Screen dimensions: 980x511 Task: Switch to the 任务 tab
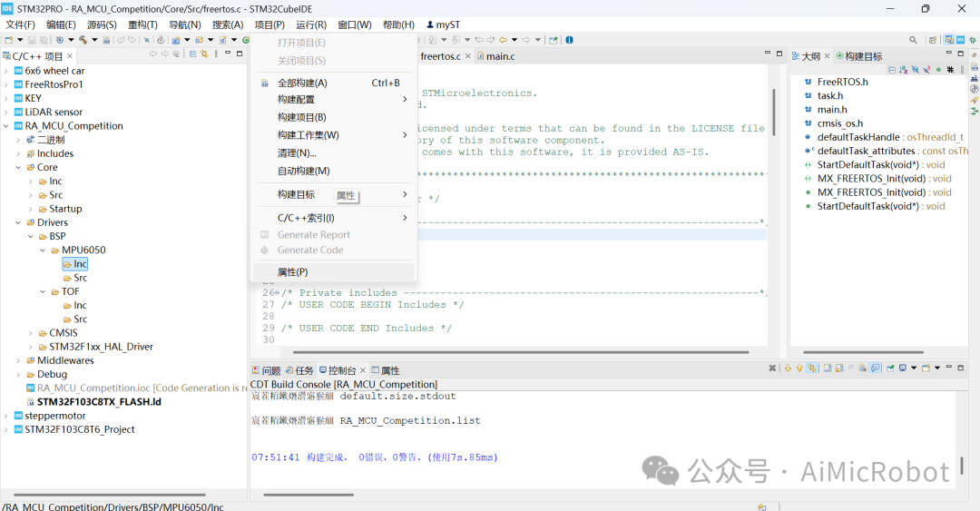coord(300,370)
